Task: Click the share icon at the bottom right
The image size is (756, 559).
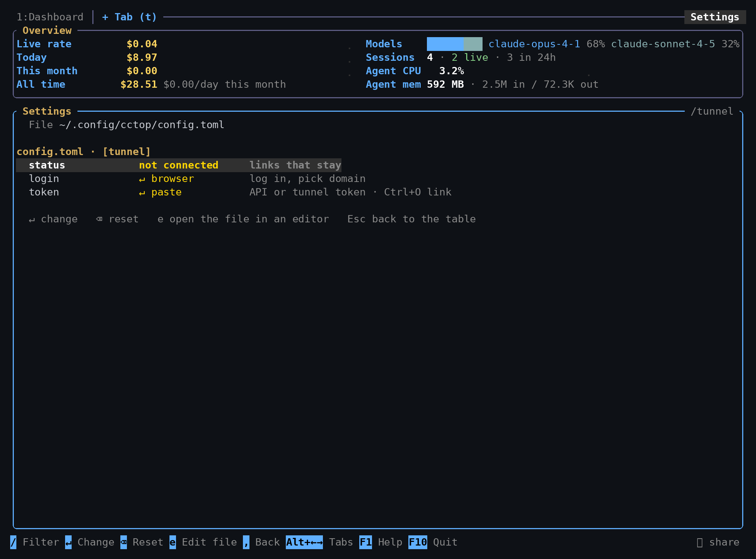Action: click(700, 543)
